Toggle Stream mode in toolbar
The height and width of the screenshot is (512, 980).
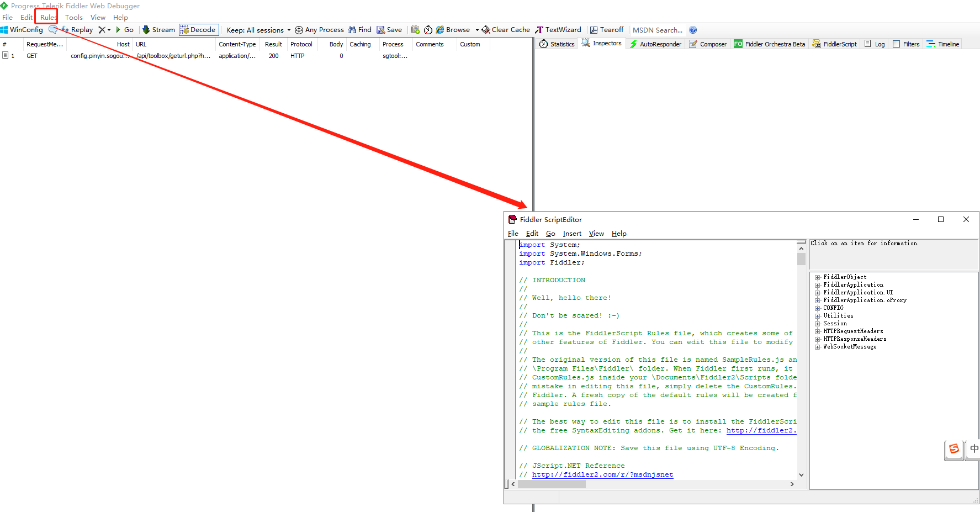(158, 30)
